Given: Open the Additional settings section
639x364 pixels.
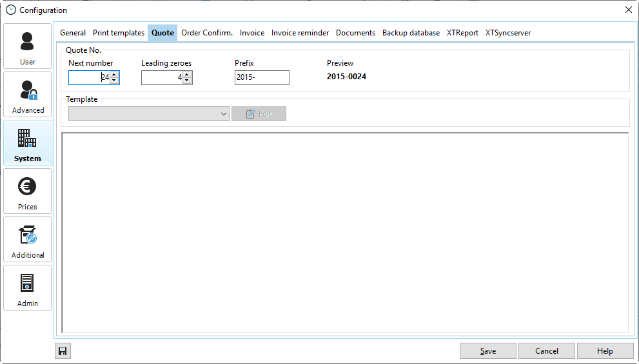Looking at the screenshot, I should click(28, 240).
